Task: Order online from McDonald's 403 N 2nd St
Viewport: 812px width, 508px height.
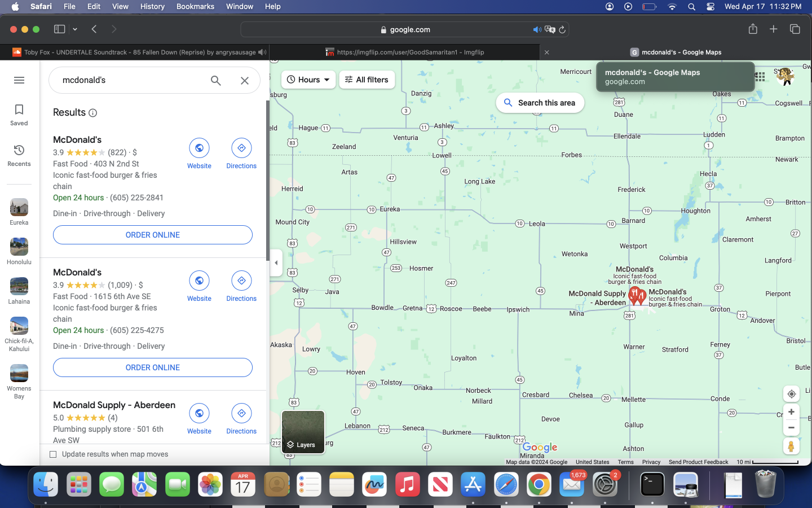Action: coord(153,235)
